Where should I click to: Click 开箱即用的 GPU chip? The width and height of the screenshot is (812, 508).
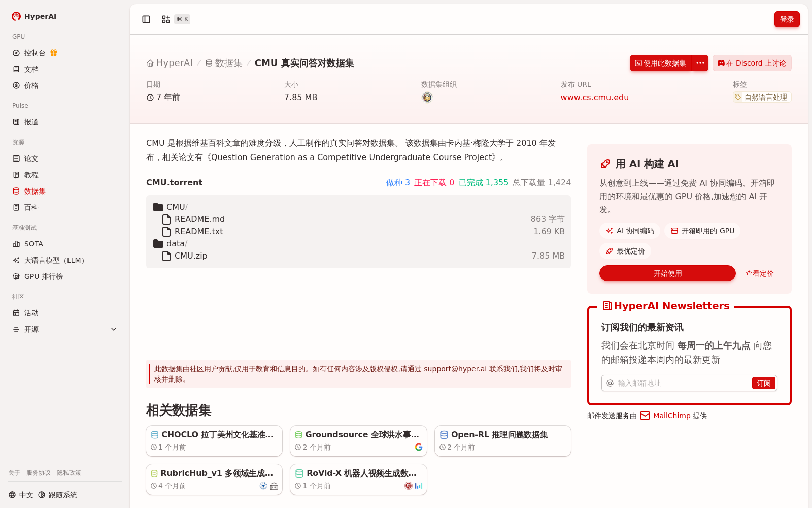(702, 231)
